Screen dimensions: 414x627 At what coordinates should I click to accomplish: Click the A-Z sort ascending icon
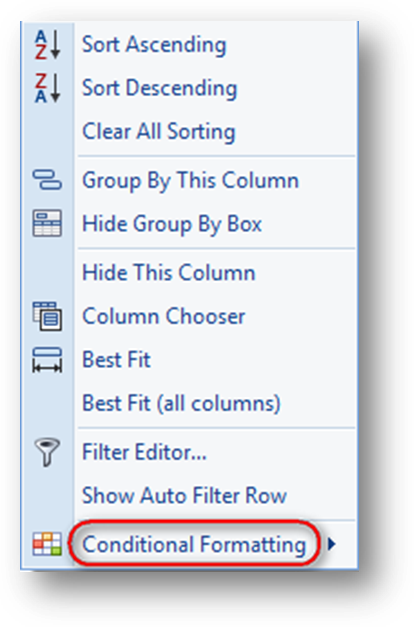pos(47,45)
